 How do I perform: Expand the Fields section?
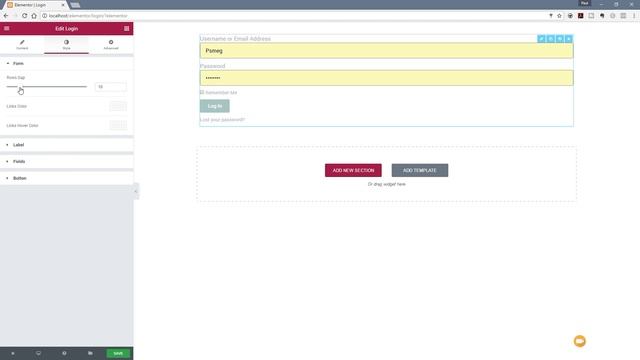pyautogui.click(x=67, y=162)
